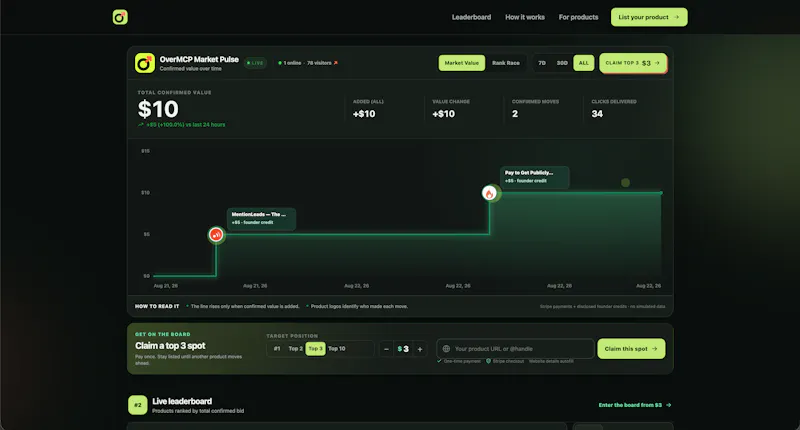Screen dimensions: 800x430
Task: Switch to the Market Value view
Action: click(x=462, y=63)
